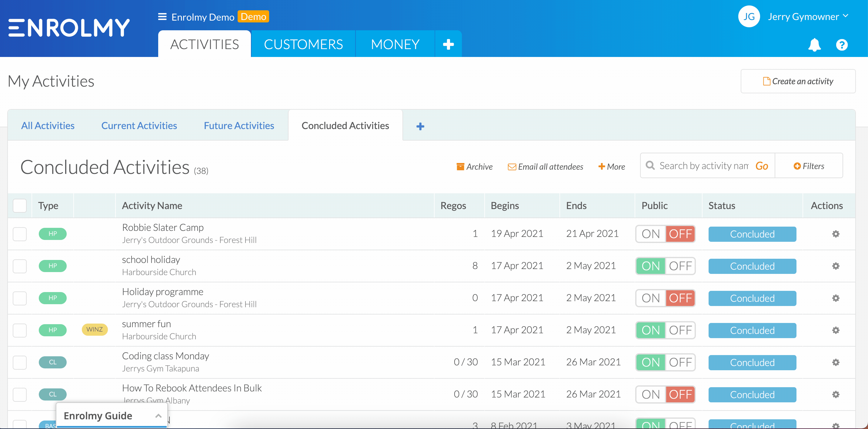Open Jerry Gymowner account dropdown
Image resolution: width=868 pixels, height=429 pixels.
808,16
